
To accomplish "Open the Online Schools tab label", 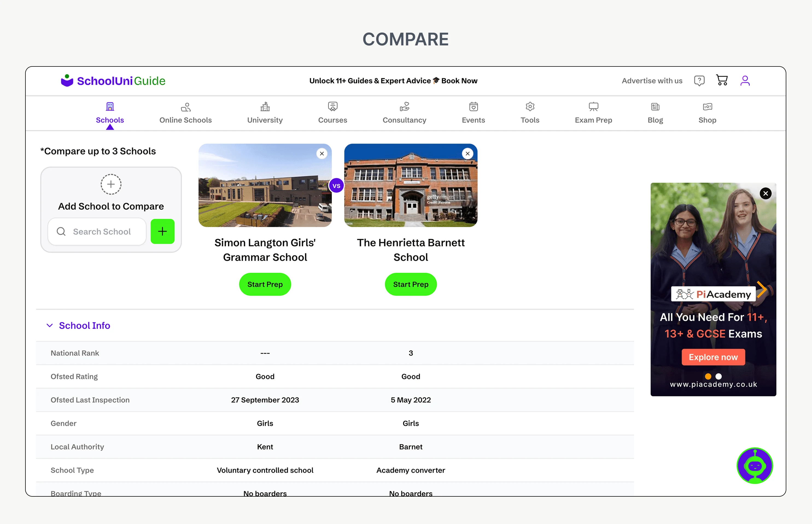I will click(x=186, y=120).
